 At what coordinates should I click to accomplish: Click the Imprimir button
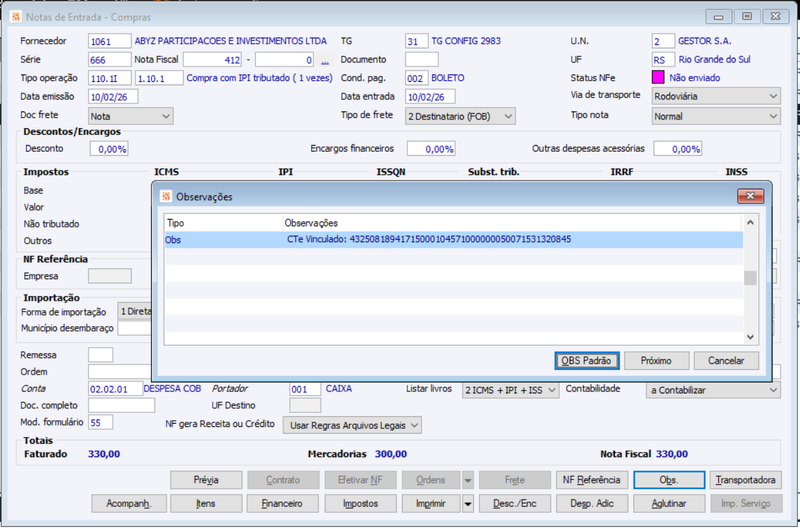(x=431, y=504)
